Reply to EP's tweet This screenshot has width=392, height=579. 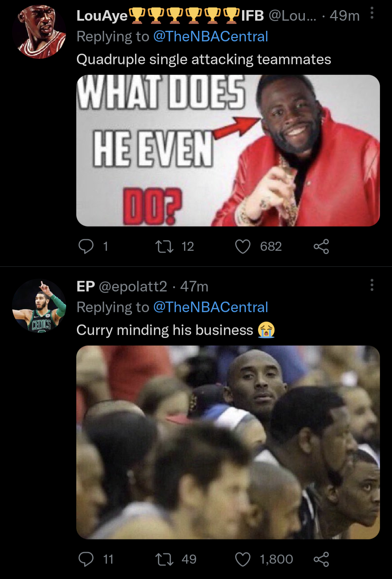[x=86, y=559]
